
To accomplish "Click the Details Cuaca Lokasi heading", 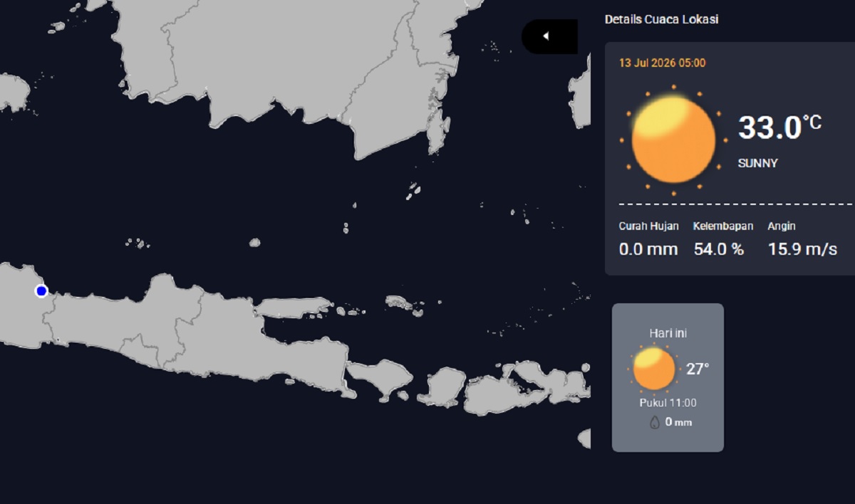I will pos(661,19).
